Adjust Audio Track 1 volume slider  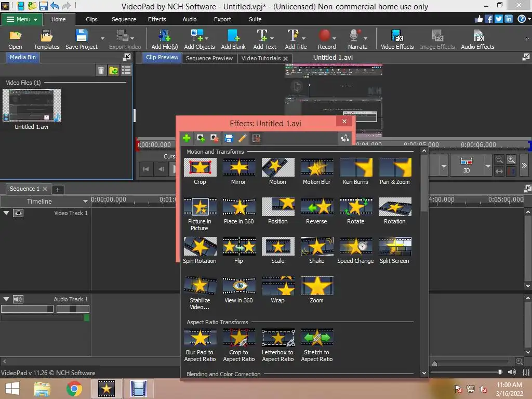pos(27,309)
